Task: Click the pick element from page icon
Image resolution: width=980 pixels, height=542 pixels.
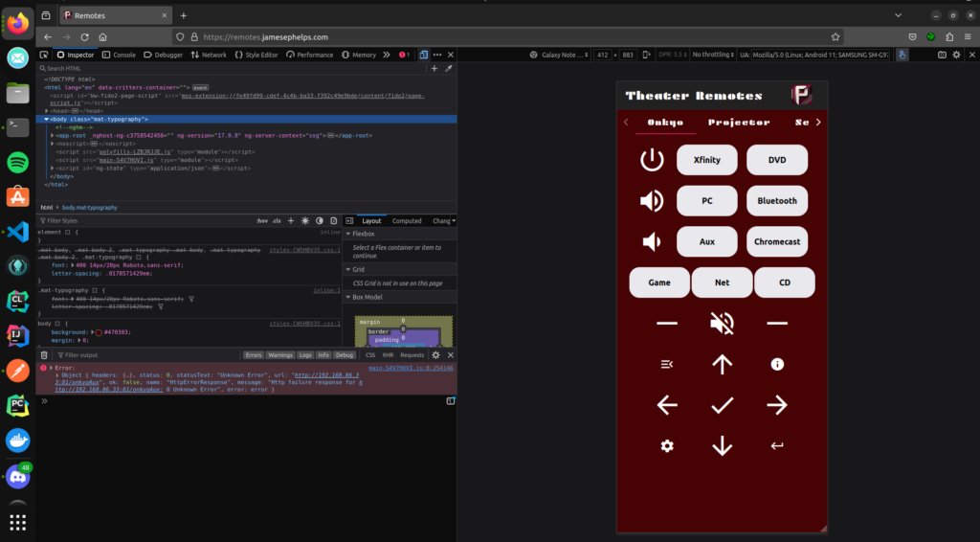Action: coord(44,55)
